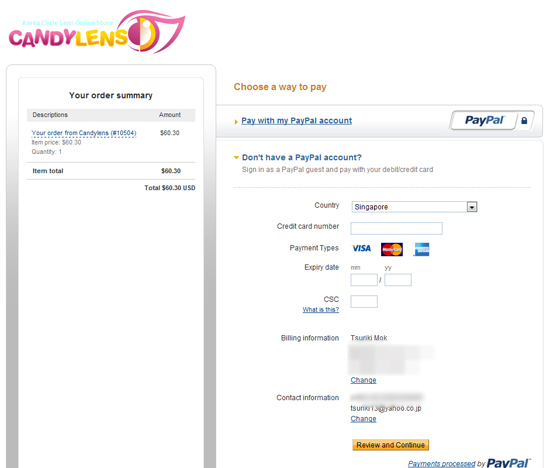Click the padlock security icon
This screenshot has width=550, height=468.
point(524,121)
